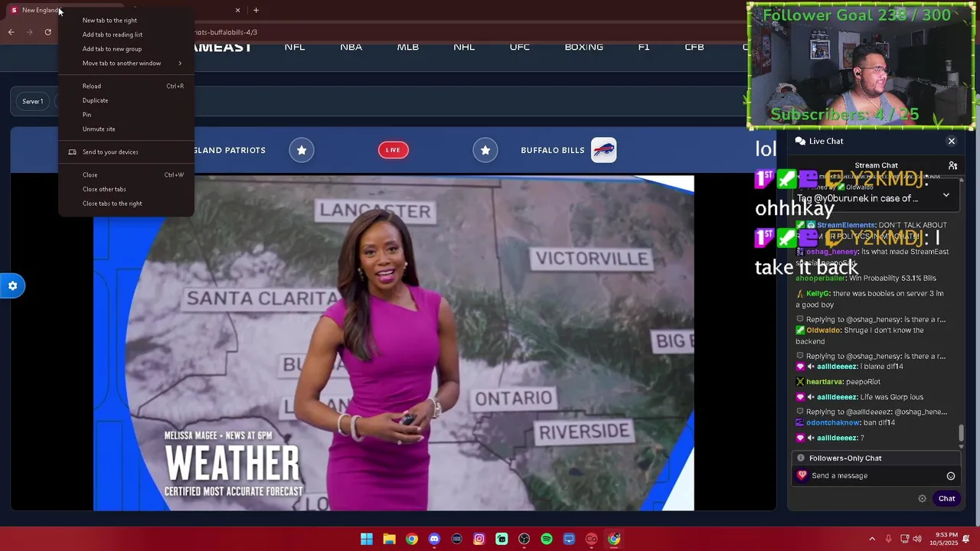Open the Windows Start menu
Image resolution: width=980 pixels, height=551 pixels.
click(367, 539)
